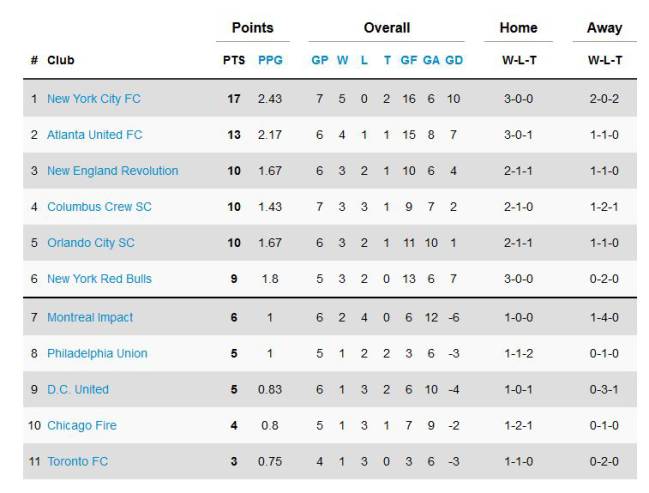Open the D.C. United club link
The image size is (649, 493).
coord(78,390)
